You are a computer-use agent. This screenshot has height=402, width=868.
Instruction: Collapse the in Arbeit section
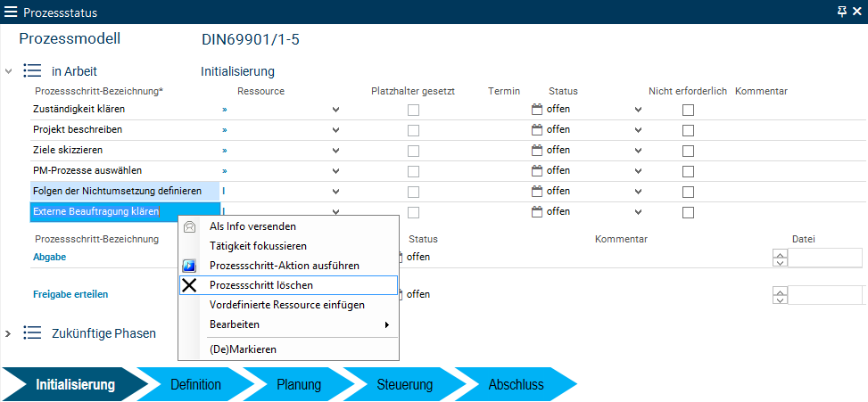(8, 71)
